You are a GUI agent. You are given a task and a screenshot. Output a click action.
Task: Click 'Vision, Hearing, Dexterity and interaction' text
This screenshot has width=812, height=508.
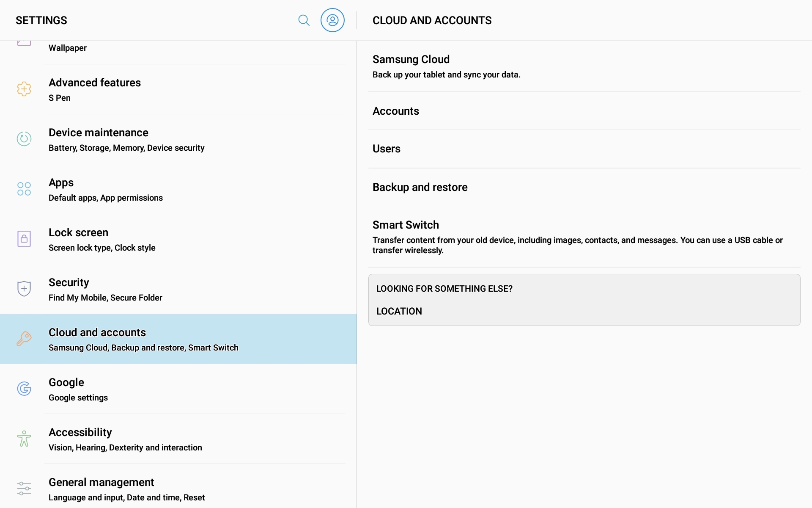click(125, 447)
